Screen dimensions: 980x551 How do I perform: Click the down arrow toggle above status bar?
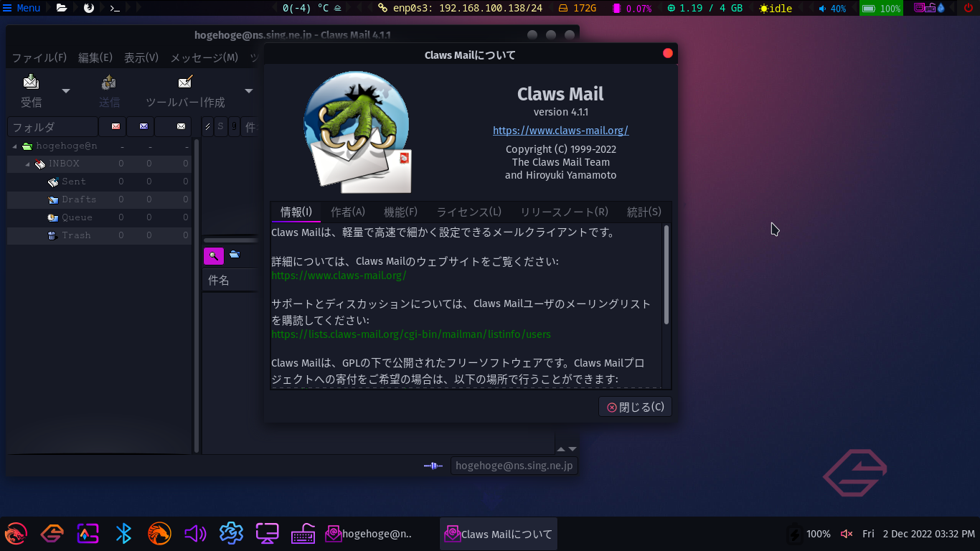tap(573, 449)
